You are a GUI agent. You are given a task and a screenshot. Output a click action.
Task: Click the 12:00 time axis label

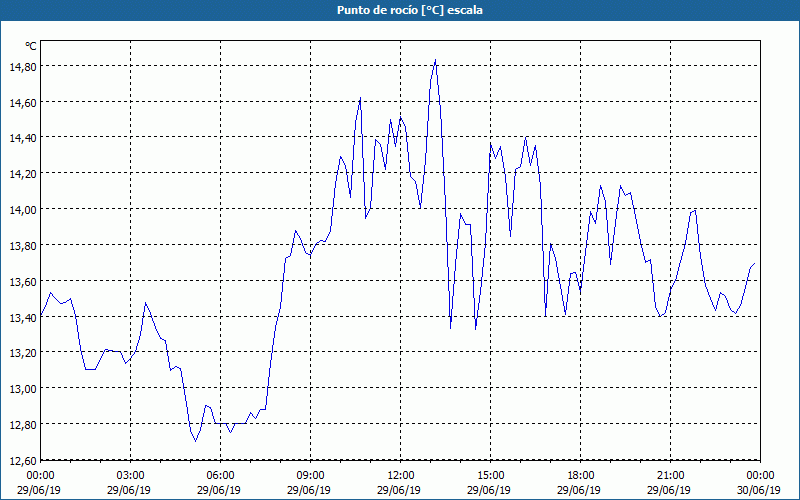401,476
